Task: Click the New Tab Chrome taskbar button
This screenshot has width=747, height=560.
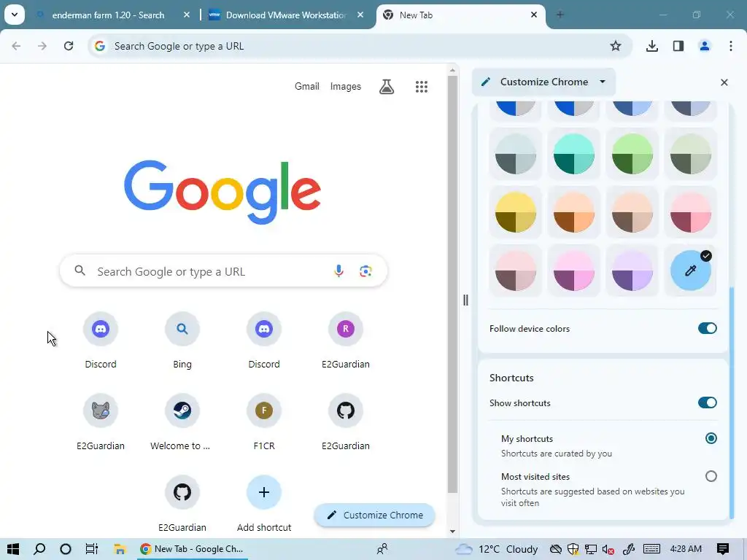Action: point(192,549)
